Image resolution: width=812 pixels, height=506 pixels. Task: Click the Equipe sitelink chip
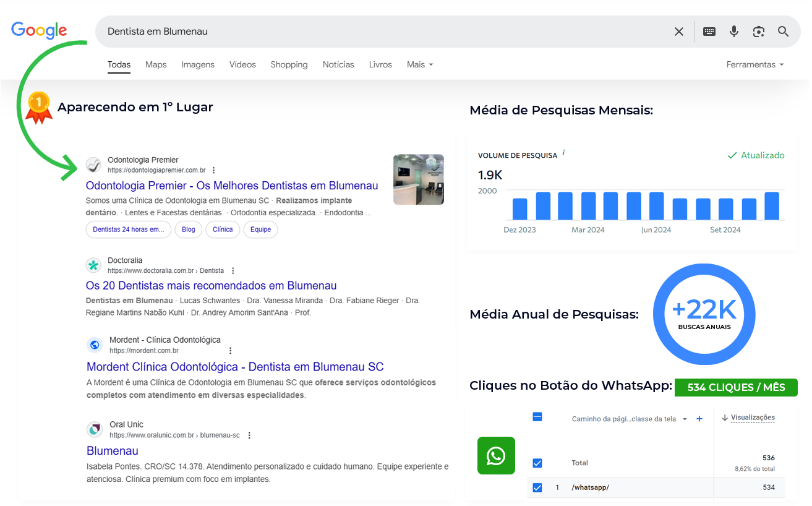(x=261, y=229)
